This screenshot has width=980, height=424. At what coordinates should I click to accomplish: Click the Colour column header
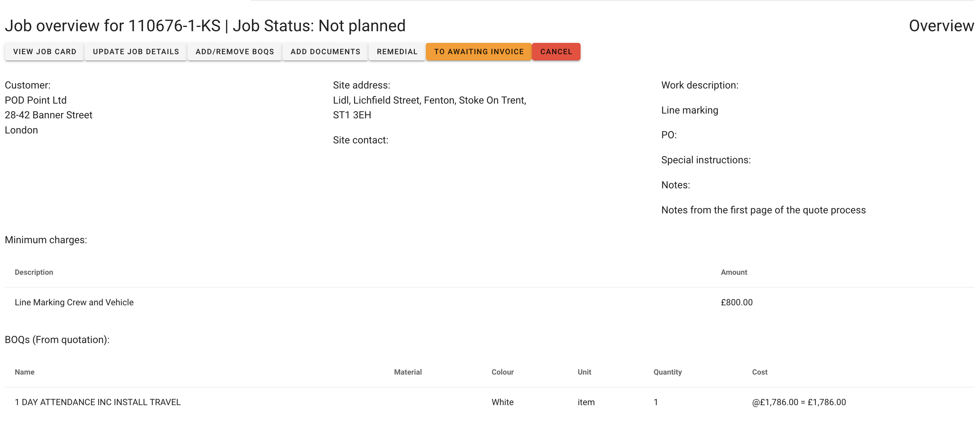click(502, 372)
